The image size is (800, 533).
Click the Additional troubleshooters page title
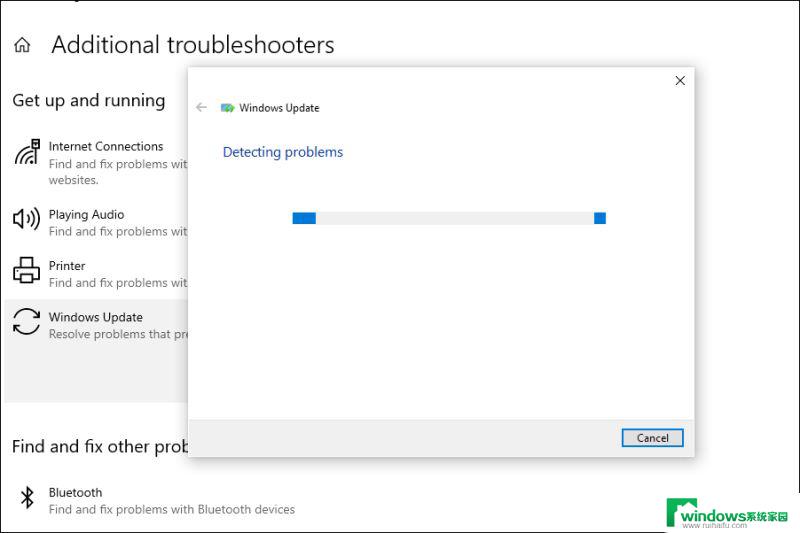click(193, 45)
